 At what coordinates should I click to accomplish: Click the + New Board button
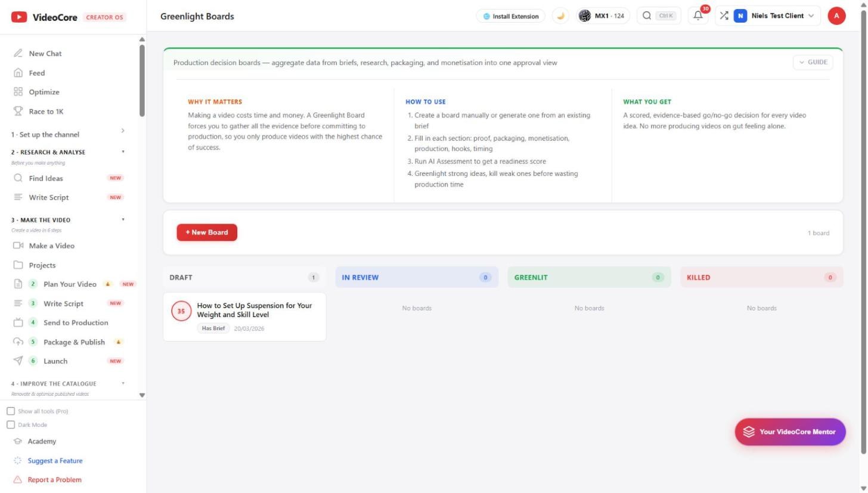207,232
